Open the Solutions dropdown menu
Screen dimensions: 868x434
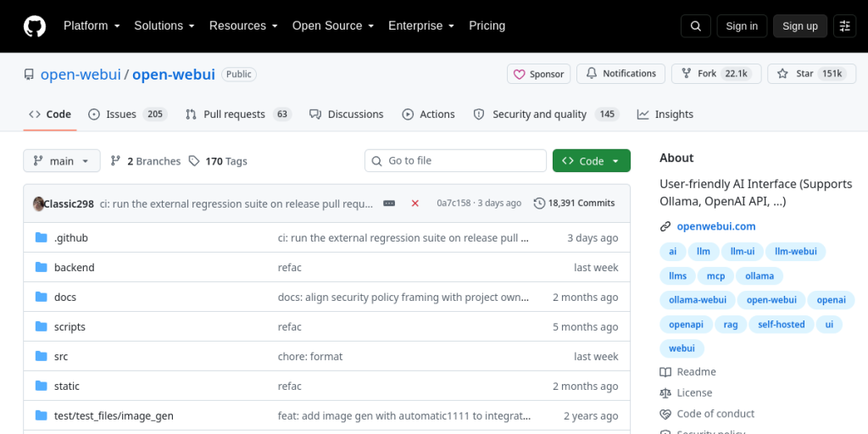tap(164, 26)
